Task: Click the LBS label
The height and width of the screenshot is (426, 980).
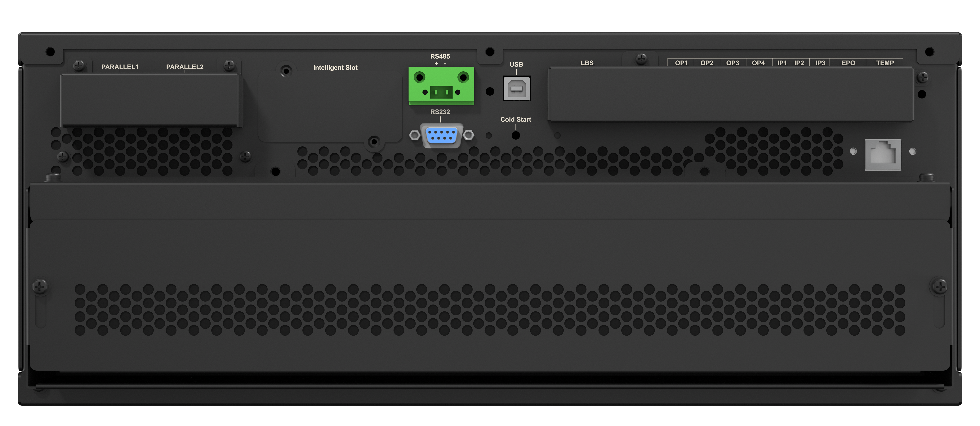Action: 587,63
